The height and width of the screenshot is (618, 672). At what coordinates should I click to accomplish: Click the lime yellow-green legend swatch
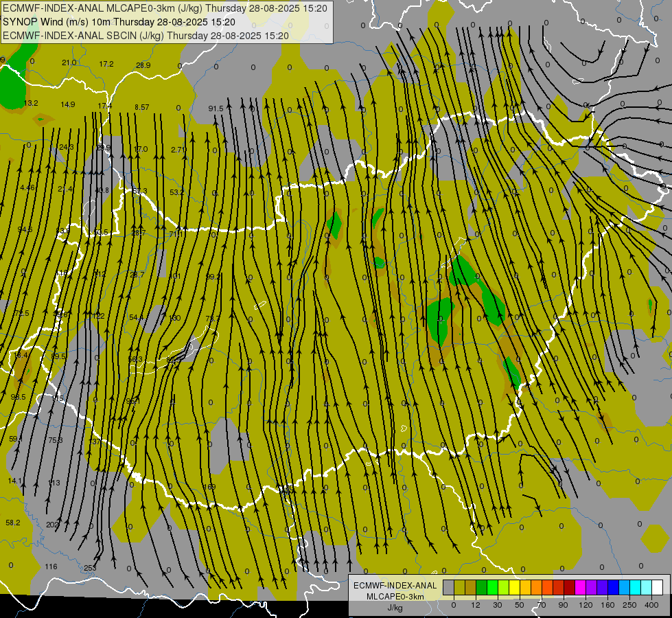504,587
